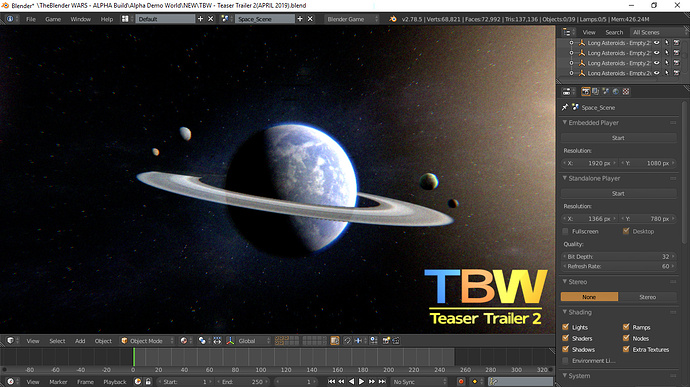Open the Object Mode dropdown
The image size is (690, 387).
(147, 341)
